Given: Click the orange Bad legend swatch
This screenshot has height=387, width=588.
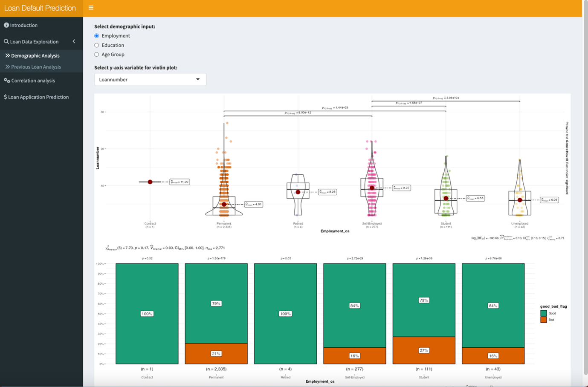Looking at the screenshot, I should click(x=544, y=320).
